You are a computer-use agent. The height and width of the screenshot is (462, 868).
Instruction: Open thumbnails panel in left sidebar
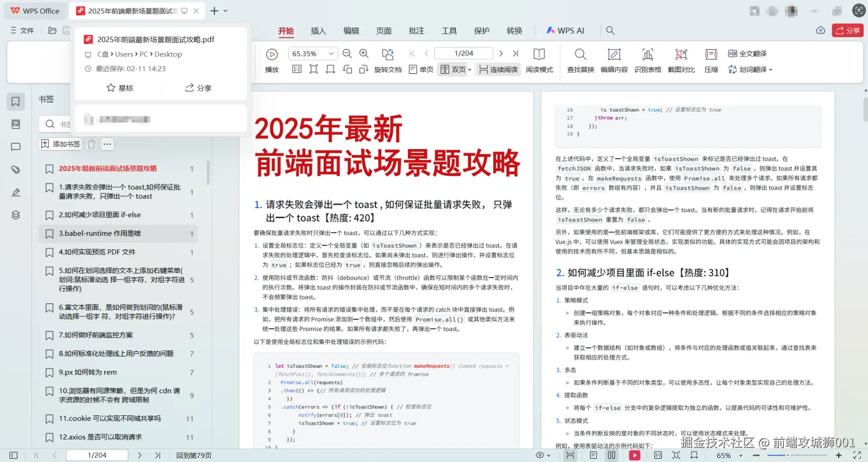coord(16,124)
